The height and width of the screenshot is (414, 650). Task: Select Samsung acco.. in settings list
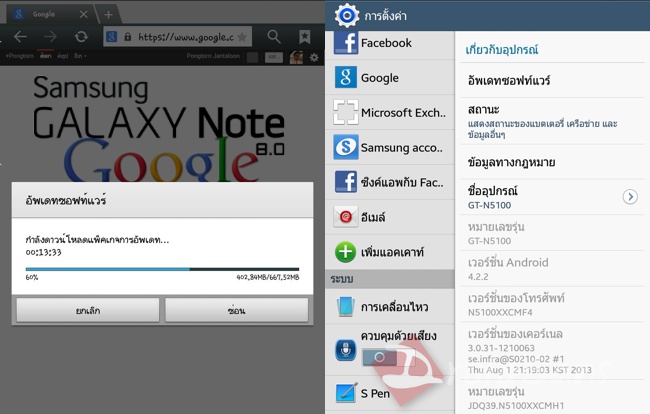tap(390, 147)
